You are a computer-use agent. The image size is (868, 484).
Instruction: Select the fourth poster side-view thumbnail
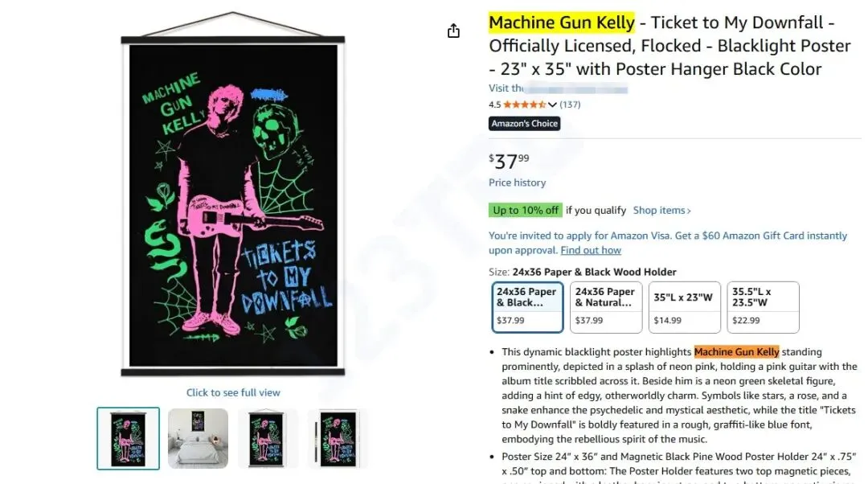338,439
